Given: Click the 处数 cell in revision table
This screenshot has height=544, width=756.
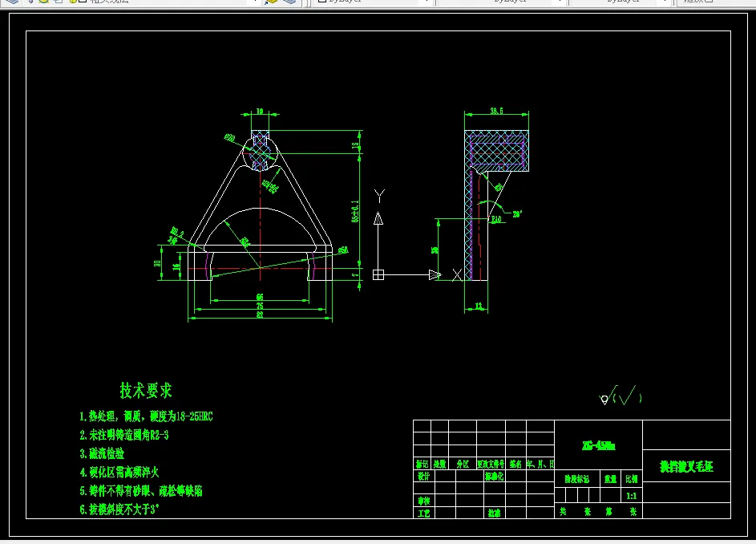Looking at the screenshot, I should pyautogui.click(x=439, y=464).
